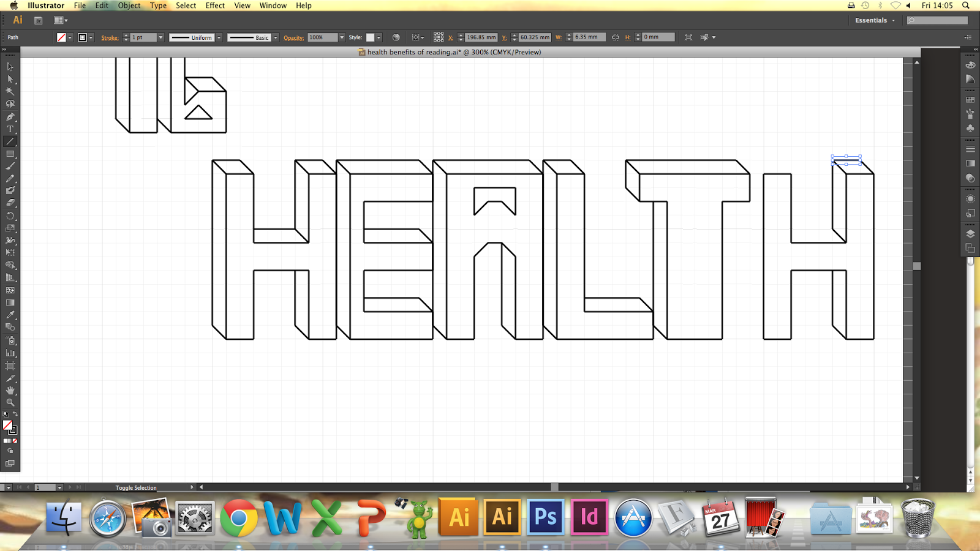This screenshot has height=551, width=980.
Task: Open the Artboards panel
Action: [970, 248]
